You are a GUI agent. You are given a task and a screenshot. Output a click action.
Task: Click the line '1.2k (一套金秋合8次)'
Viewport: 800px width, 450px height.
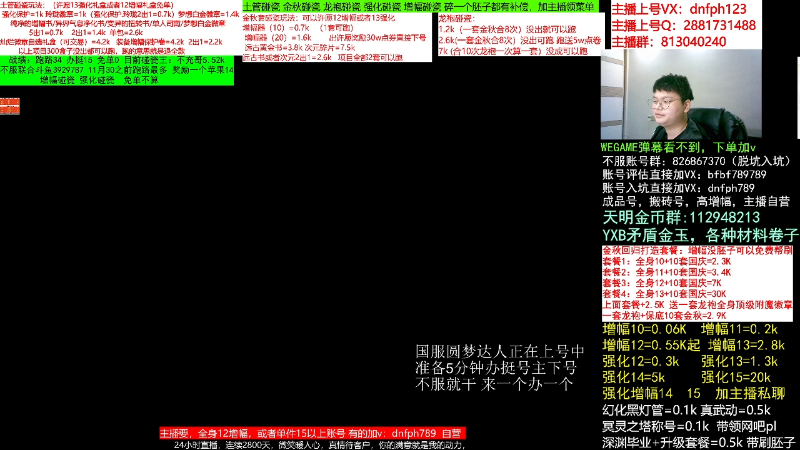[507, 30]
